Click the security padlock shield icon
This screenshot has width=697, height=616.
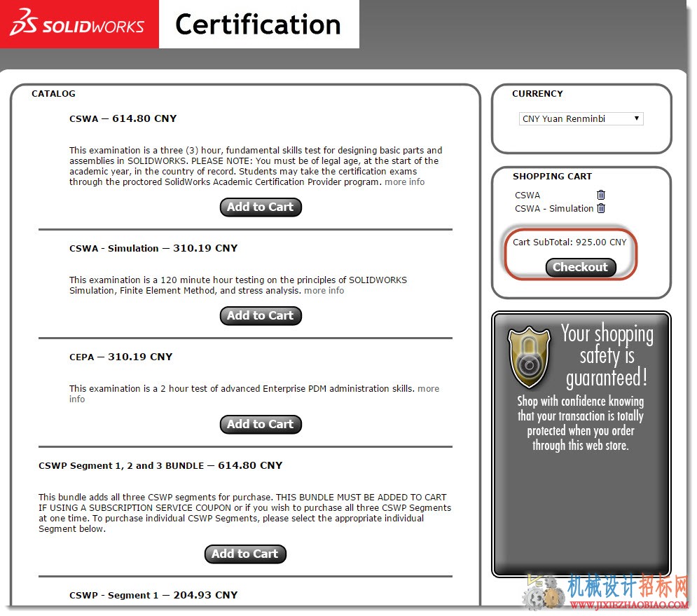click(529, 357)
